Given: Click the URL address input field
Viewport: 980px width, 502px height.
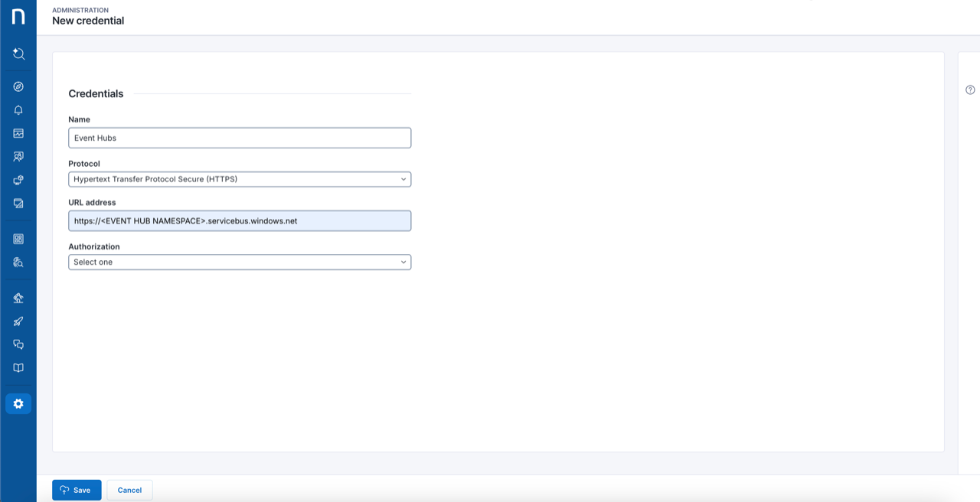Looking at the screenshot, I should (x=239, y=221).
